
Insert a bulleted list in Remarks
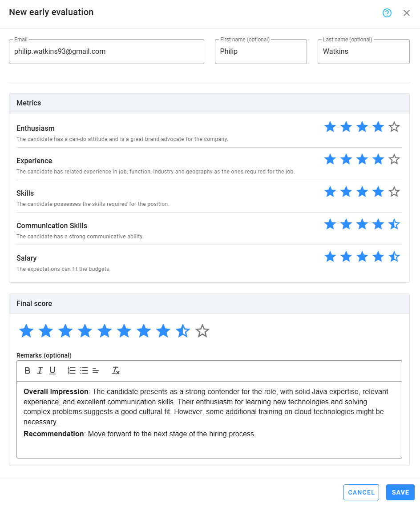[x=84, y=370]
